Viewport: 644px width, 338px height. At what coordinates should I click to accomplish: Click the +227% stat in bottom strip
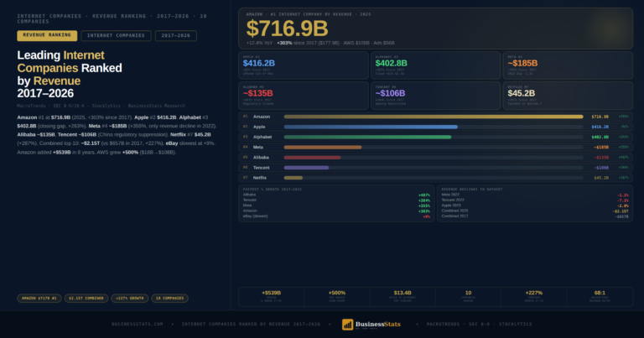pyautogui.click(x=534, y=296)
